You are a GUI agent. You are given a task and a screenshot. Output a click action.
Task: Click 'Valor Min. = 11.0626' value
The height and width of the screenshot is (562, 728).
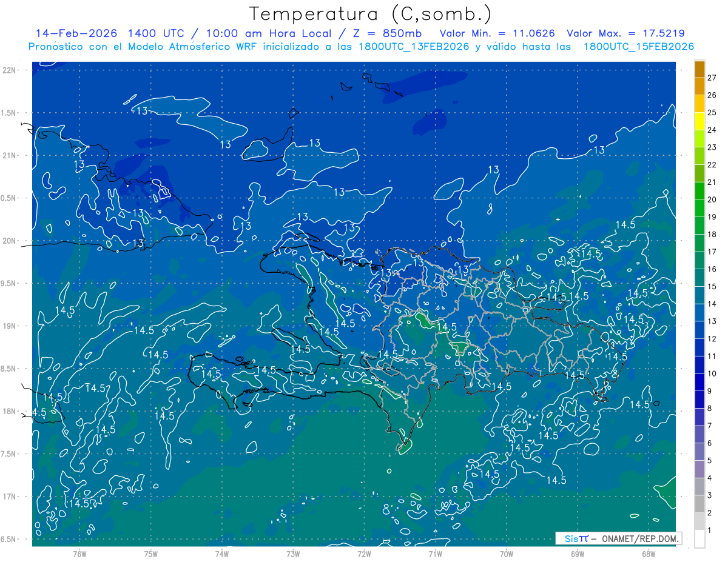pos(497,33)
